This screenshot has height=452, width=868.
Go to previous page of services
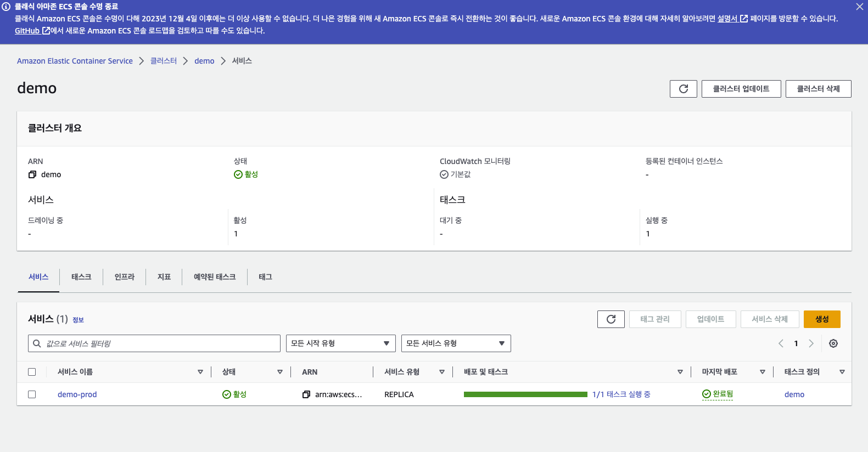pyautogui.click(x=781, y=343)
